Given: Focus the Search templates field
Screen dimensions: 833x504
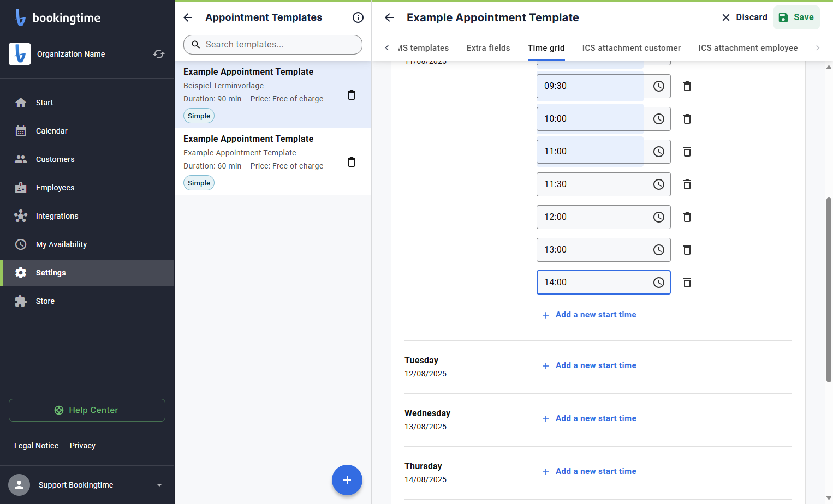Looking at the screenshot, I should tap(273, 45).
